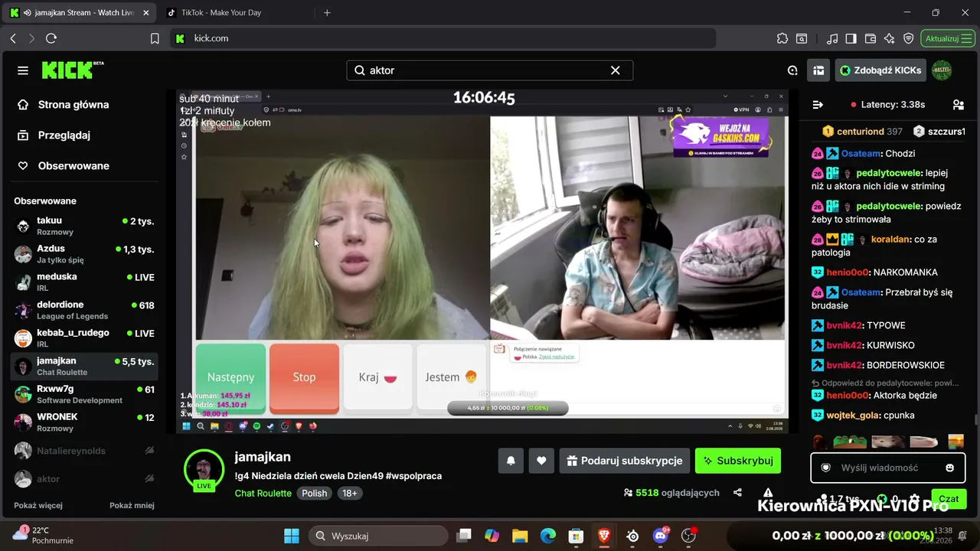The image size is (980, 551).
Task: Click chat username Osateam saying "Chodzi"
Action: coord(861,154)
